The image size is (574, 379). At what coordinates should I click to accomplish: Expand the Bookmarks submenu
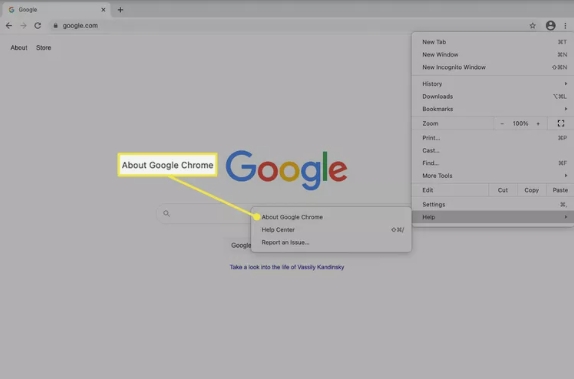493,109
